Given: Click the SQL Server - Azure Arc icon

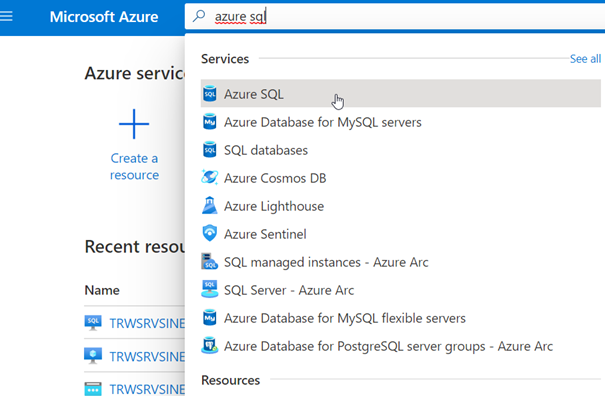Looking at the screenshot, I should (x=210, y=289).
